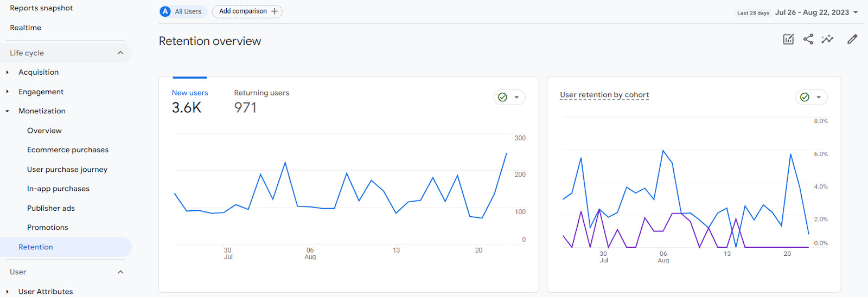Open Ecommerce purchases report

click(68, 150)
